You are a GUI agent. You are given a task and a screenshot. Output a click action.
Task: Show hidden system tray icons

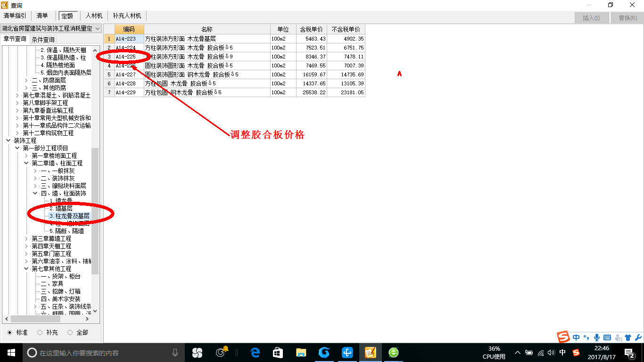(518, 353)
